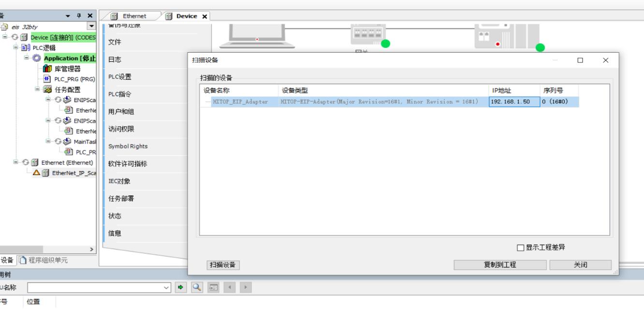
Task: Click the MainTask task icon
Action: tap(66, 141)
